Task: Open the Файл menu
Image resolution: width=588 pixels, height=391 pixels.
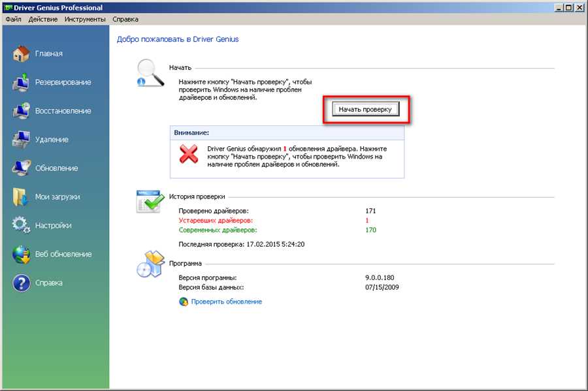Action: click(14, 19)
